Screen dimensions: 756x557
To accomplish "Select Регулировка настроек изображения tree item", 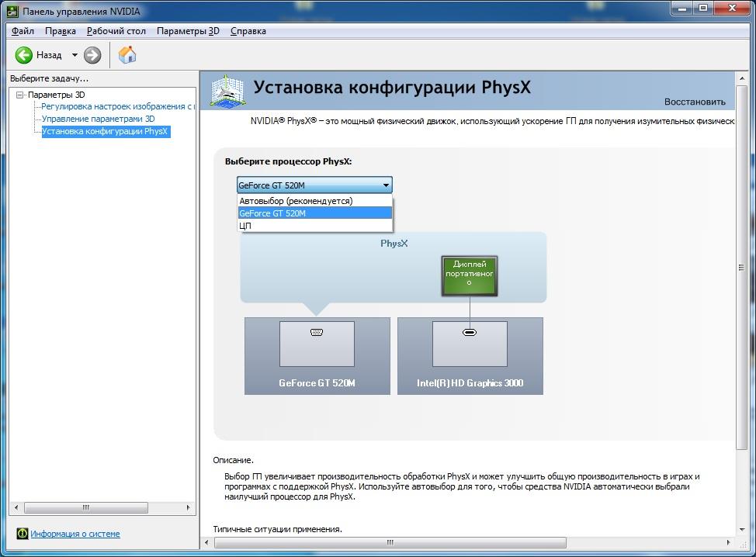I will tap(118, 106).
